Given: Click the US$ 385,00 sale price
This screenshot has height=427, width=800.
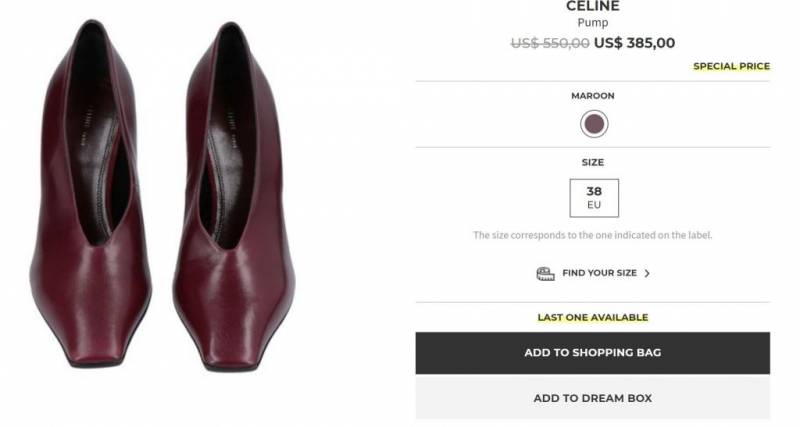Looking at the screenshot, I should 635,43.
